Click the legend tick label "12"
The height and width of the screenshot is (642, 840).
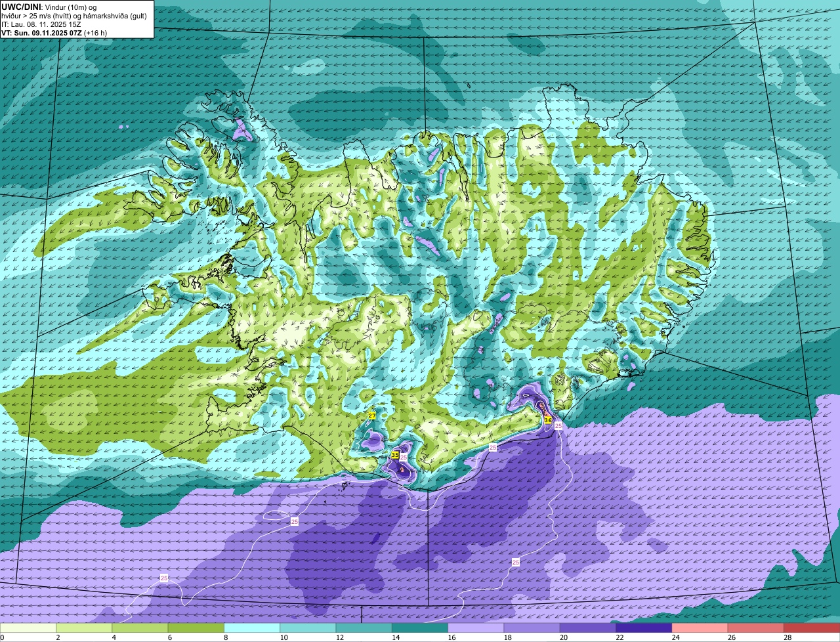[339, 637]
